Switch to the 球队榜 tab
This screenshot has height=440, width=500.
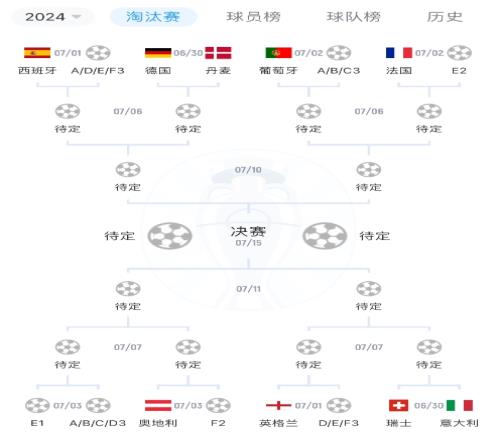353,17
